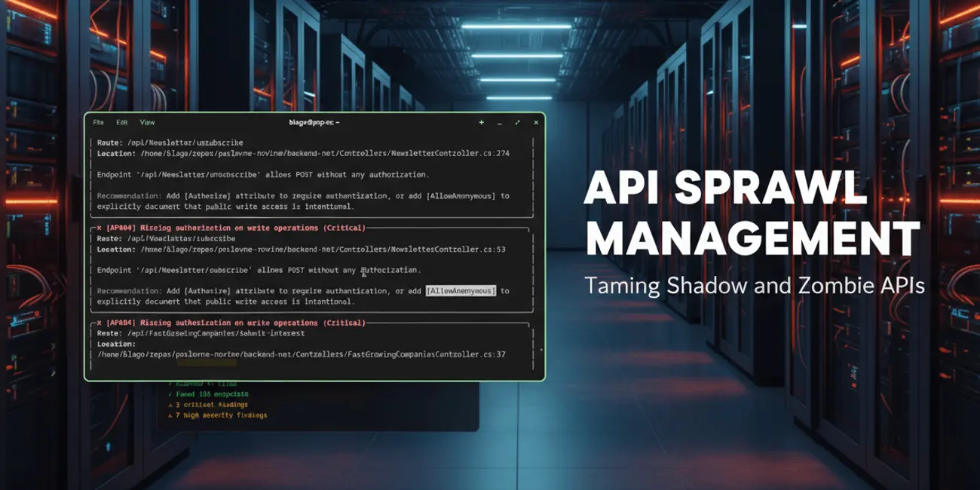The width and height of the screenshot is (980, 490).
Task: Open a new terminal tab with the plus icon
Action: click(x=481, y=122)
